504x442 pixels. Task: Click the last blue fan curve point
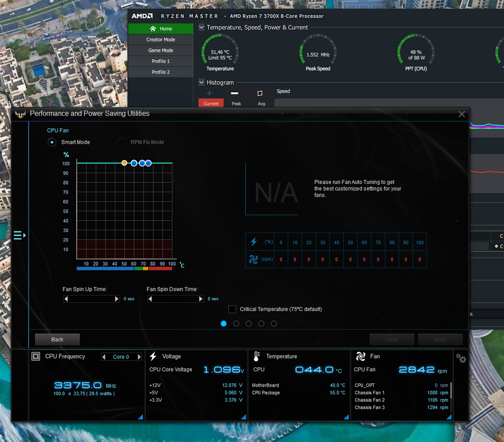tap(148, 163)
